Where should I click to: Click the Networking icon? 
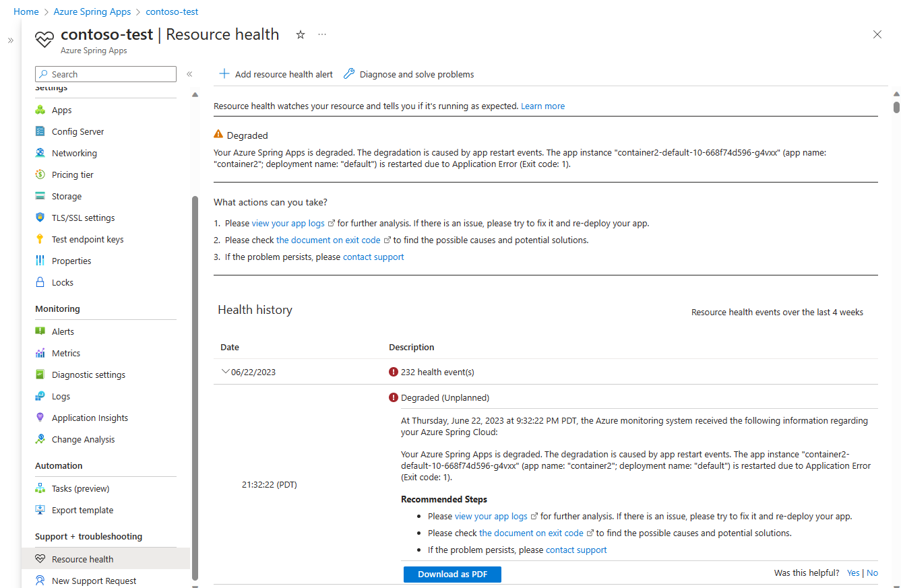(x=40, y=153)
